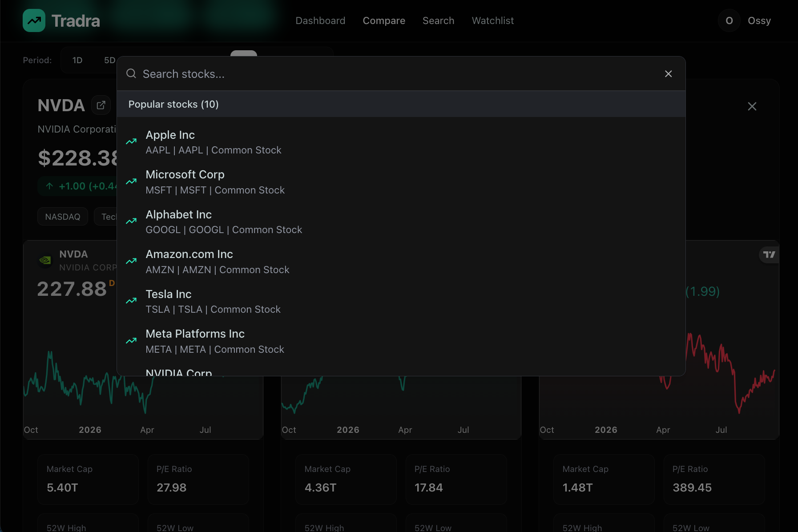This screenshot has height=532, width=798.
Task: Select the 5D period button
Action: [109, 60]
